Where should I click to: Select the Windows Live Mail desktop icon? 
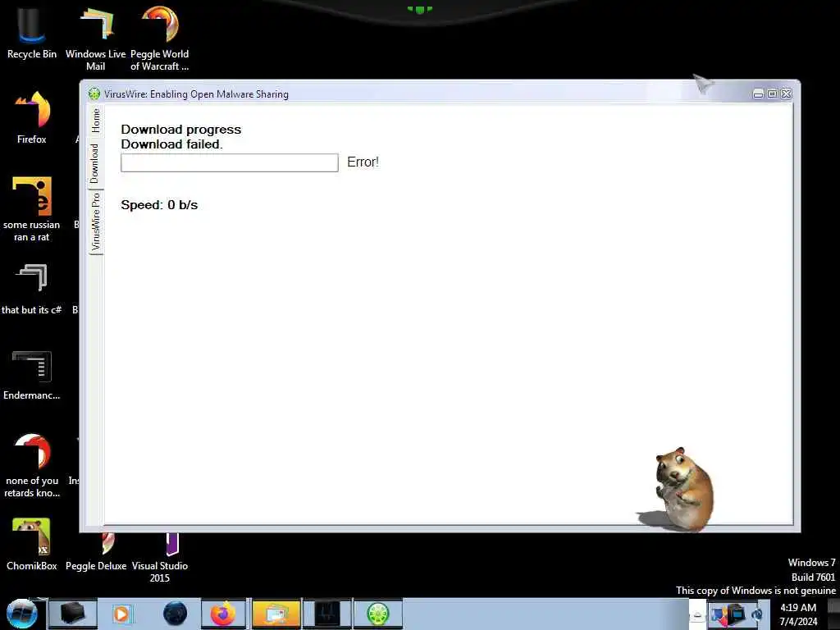click(x=96, y=38)
